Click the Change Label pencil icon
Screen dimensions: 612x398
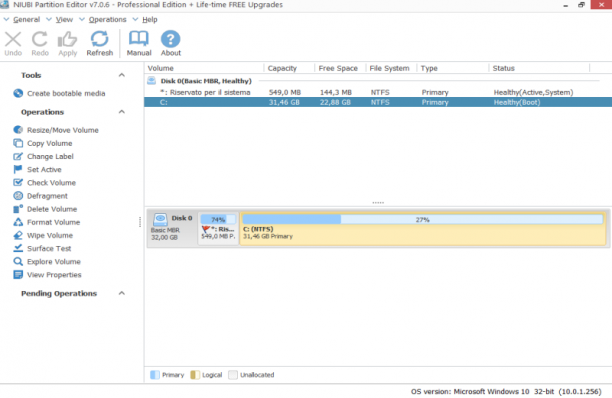[x=18, y=156]
